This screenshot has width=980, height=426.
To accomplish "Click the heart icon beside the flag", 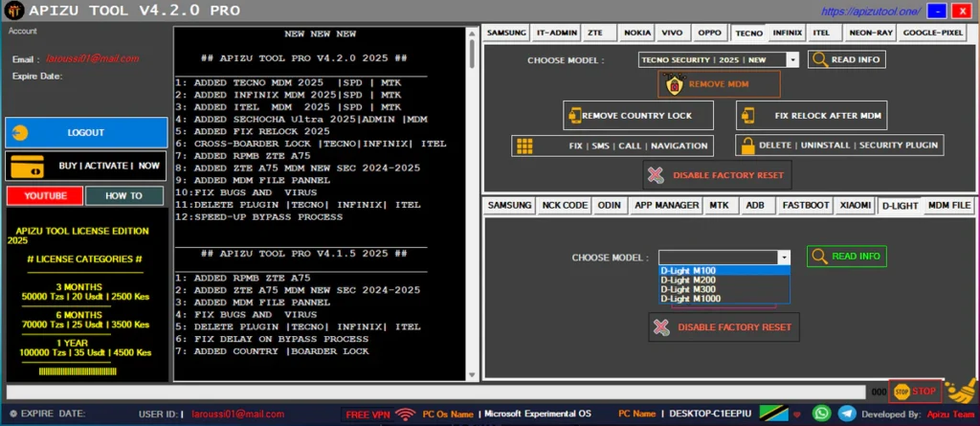I will click(797, 415).
